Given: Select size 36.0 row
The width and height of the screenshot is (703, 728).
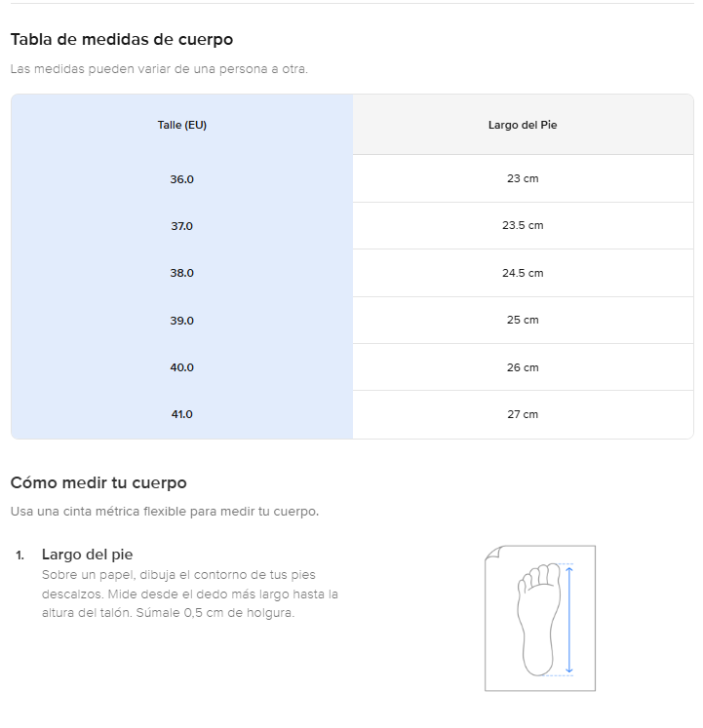Looking at the screenshot, I should (182, 179).
